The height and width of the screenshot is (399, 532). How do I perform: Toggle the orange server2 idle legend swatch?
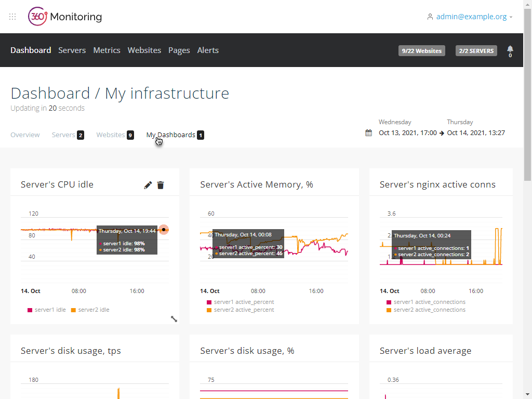pyautogui.click(x=73, y=310)
